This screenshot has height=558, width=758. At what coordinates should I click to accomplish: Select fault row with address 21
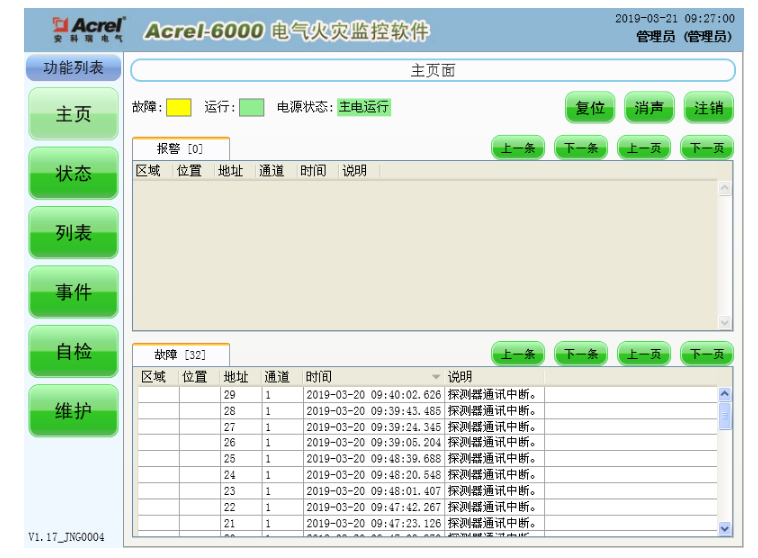point(427,523)
